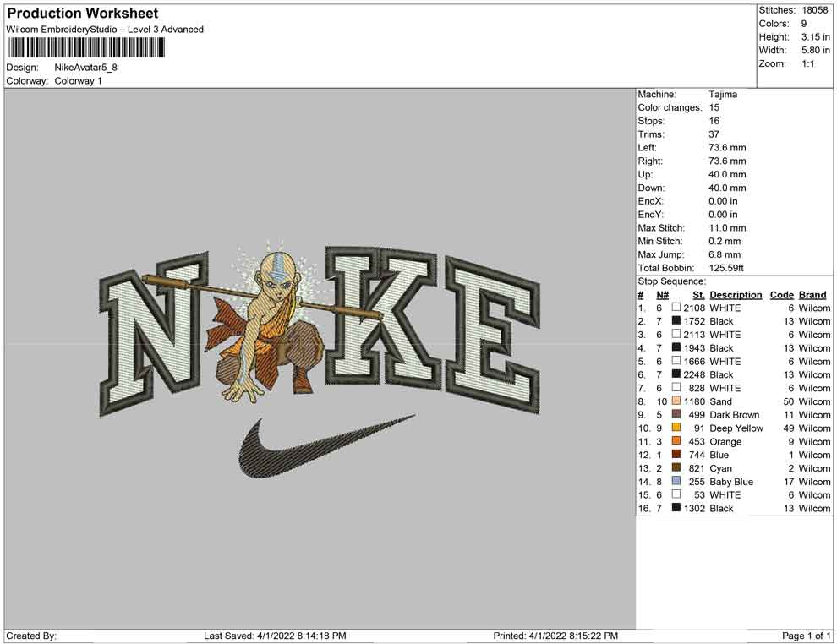Screen dimensions: 837x644
Task: Click the Max Jump value '6.8 mm'
Action: coord(725,254)
